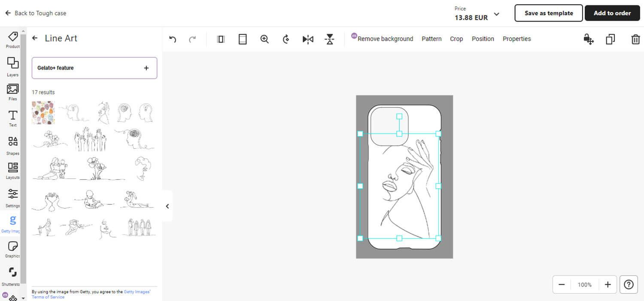
Task: Open the Shutterstock panel
Action: tap(12, 276)
